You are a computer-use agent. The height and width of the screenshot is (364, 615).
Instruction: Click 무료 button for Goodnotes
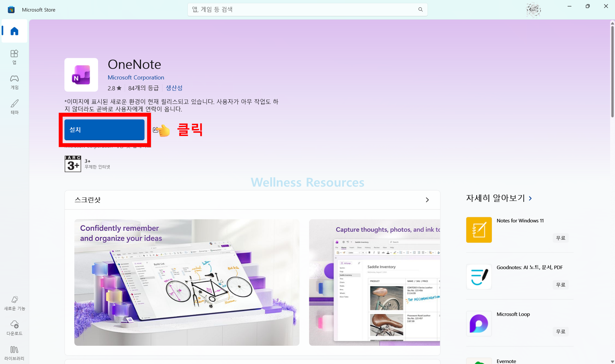point(561,285)
